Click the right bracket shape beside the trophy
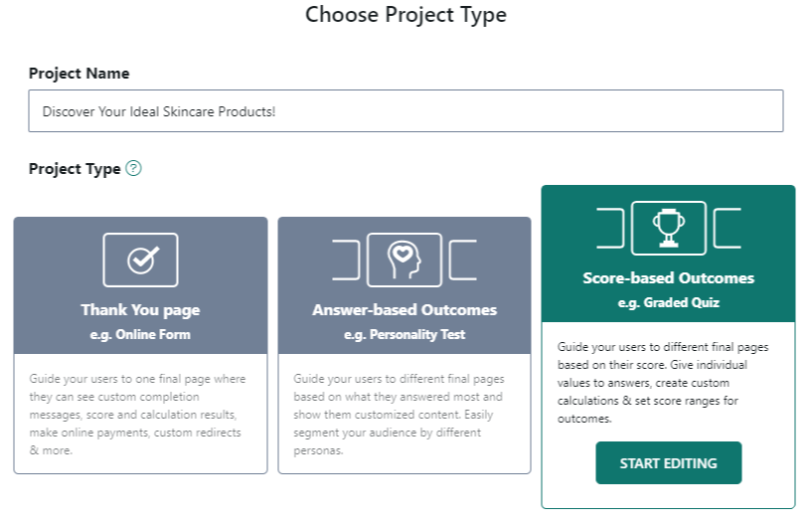This screenshot has width=812, height=523. (728, 229)
